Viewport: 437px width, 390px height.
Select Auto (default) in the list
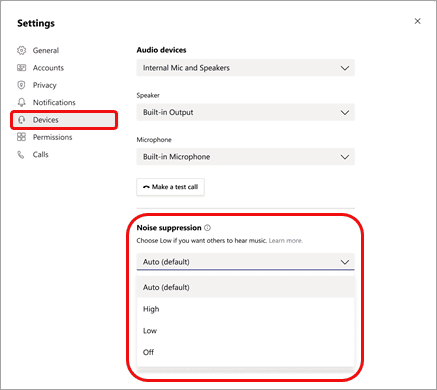pyautogui.click(x=245, y=287)
